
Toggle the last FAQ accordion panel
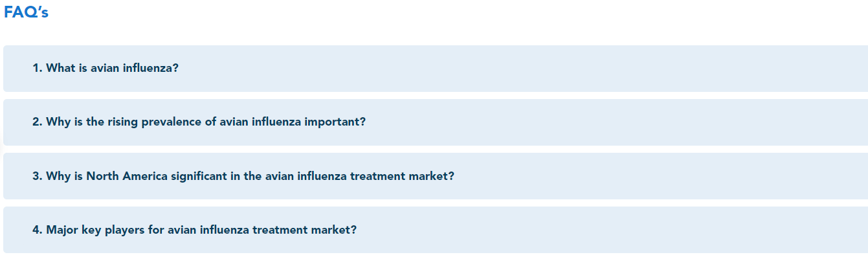[x=435, y=230]
